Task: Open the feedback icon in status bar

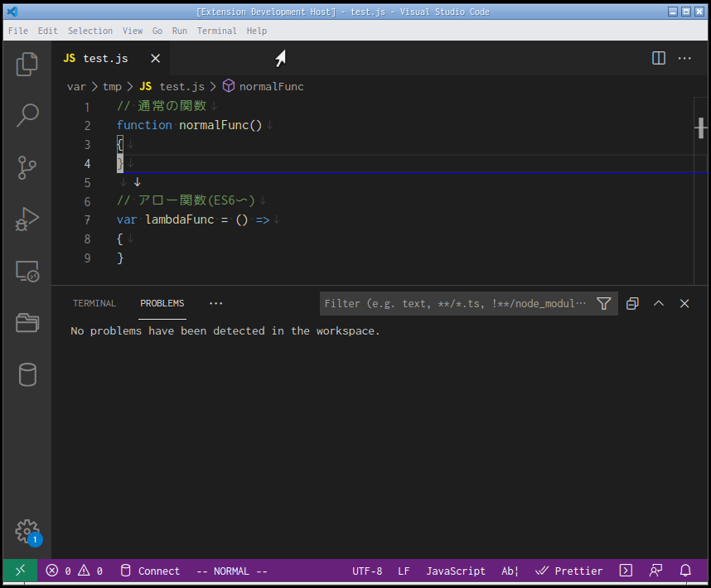Action: click(655, 571)
